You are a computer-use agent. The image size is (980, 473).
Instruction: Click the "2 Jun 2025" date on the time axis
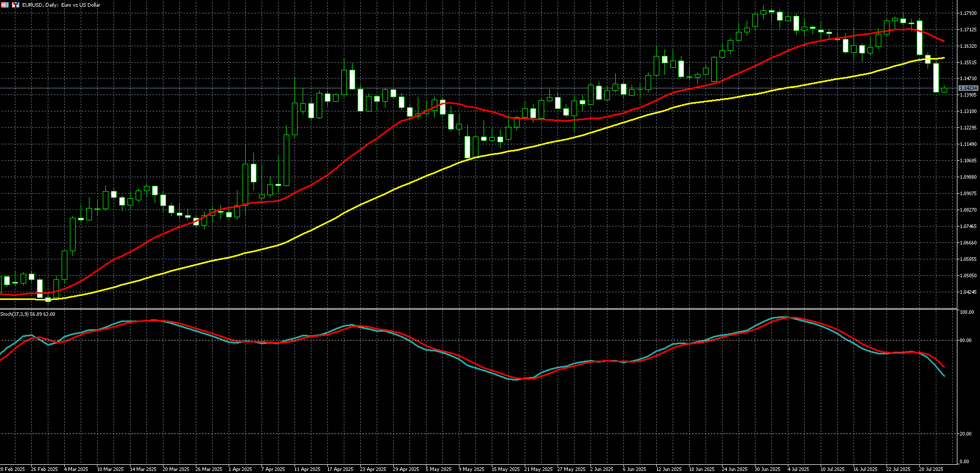602,469
